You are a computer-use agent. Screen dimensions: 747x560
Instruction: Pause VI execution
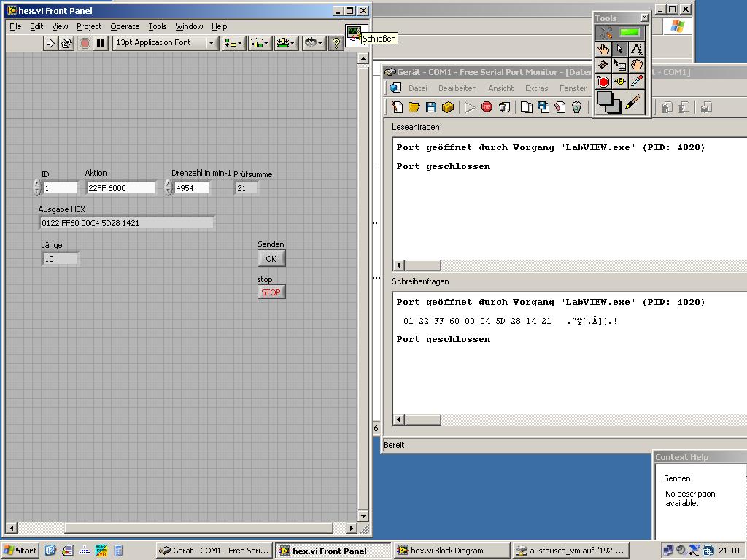tap(101, 43)
